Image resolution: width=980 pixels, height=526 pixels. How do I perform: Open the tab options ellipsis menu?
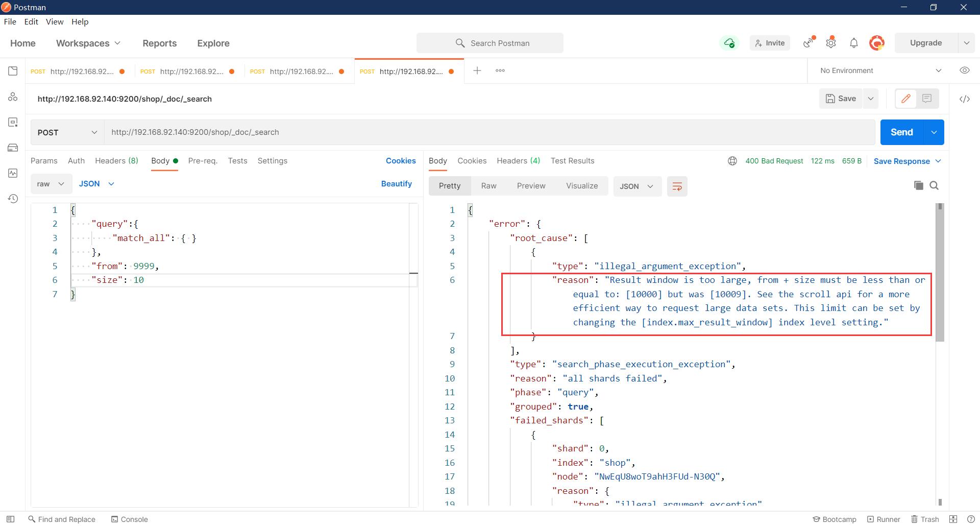[x=500, y=70]
